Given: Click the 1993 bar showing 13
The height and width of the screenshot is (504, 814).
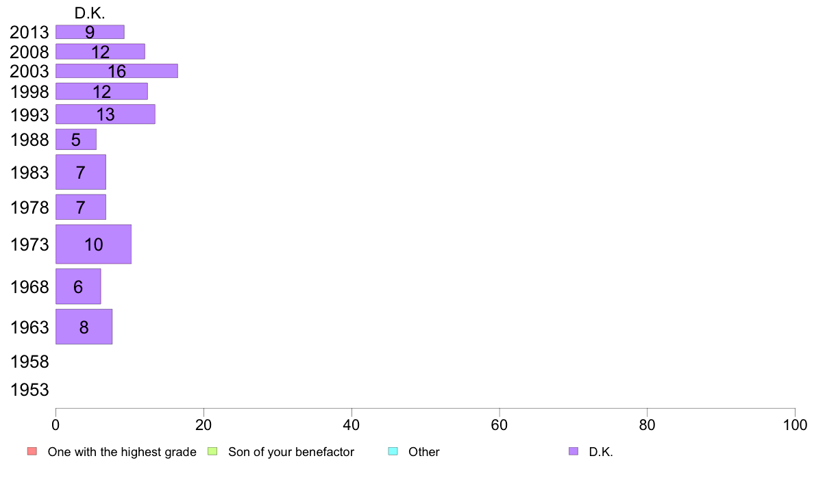Looking at the screenshot, I should point(106,114).
